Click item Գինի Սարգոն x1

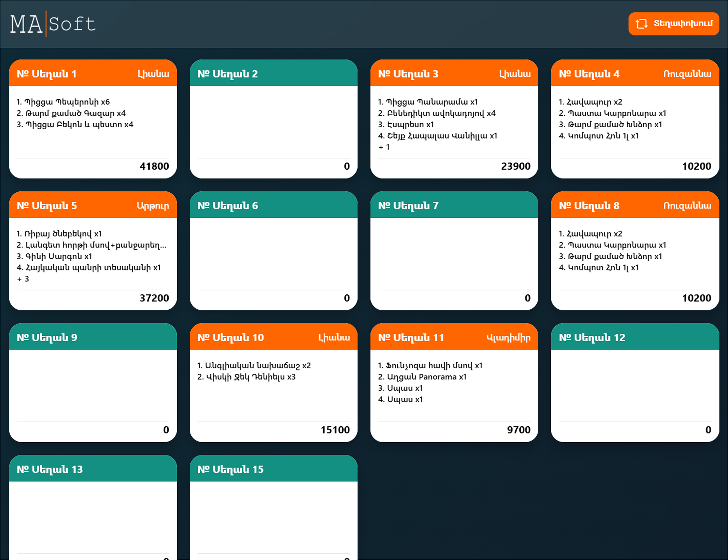click(x=54, y=257)
